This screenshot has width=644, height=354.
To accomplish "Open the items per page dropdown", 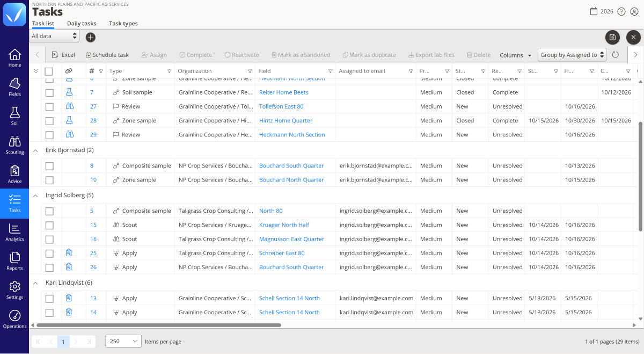I will 123,341.
